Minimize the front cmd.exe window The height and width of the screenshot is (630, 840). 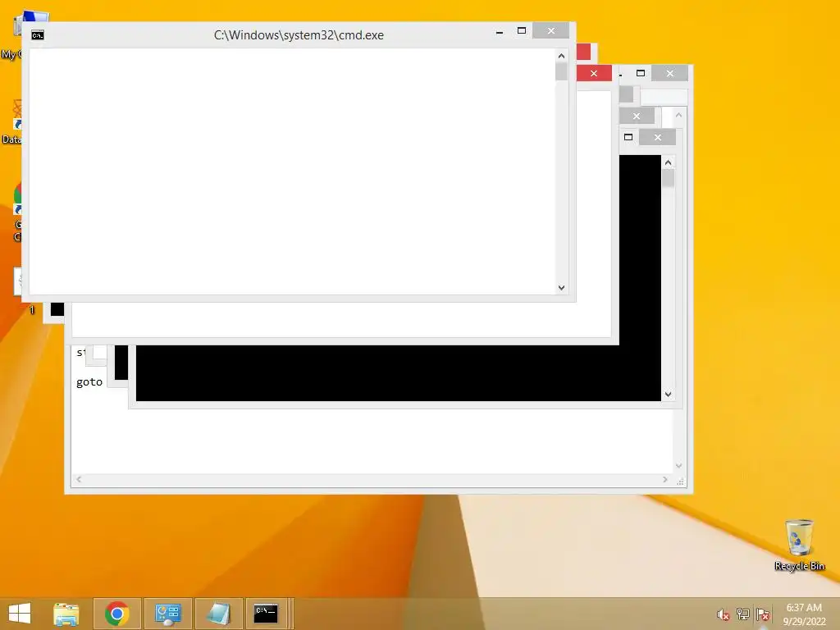(500, 32)
